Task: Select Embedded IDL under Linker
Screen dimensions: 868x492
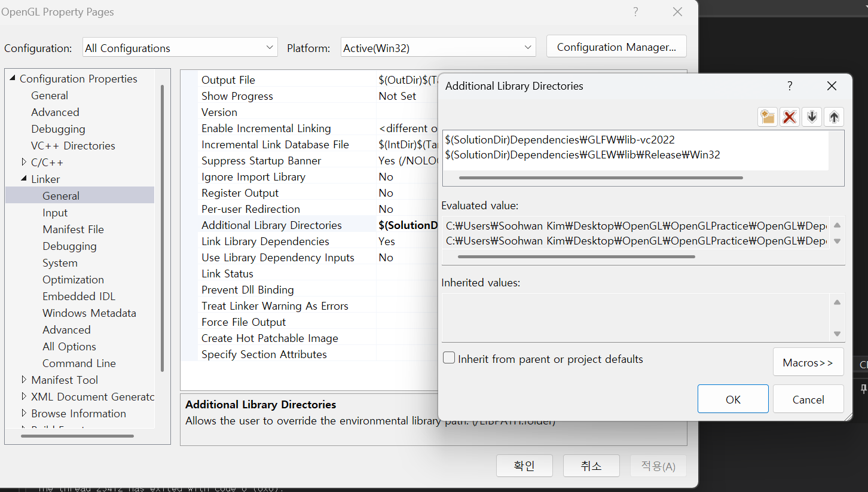Action: pos(79,296)
